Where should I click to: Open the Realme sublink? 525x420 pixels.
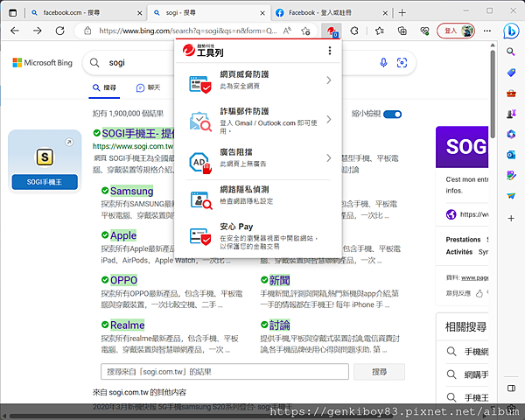[x=127, y=325]
